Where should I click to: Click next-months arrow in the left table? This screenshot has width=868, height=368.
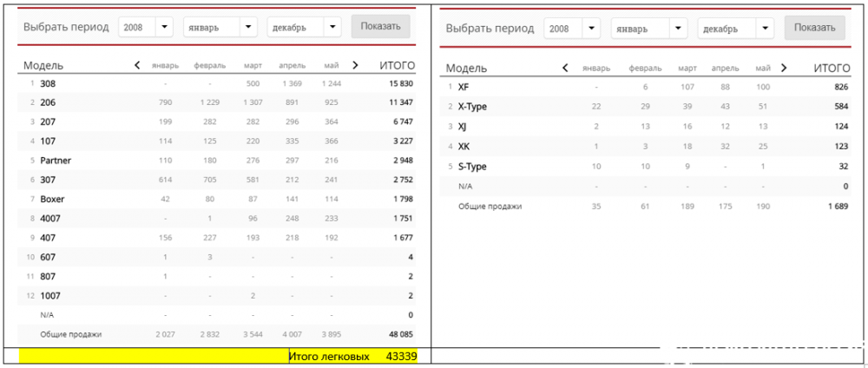(354, 65)
